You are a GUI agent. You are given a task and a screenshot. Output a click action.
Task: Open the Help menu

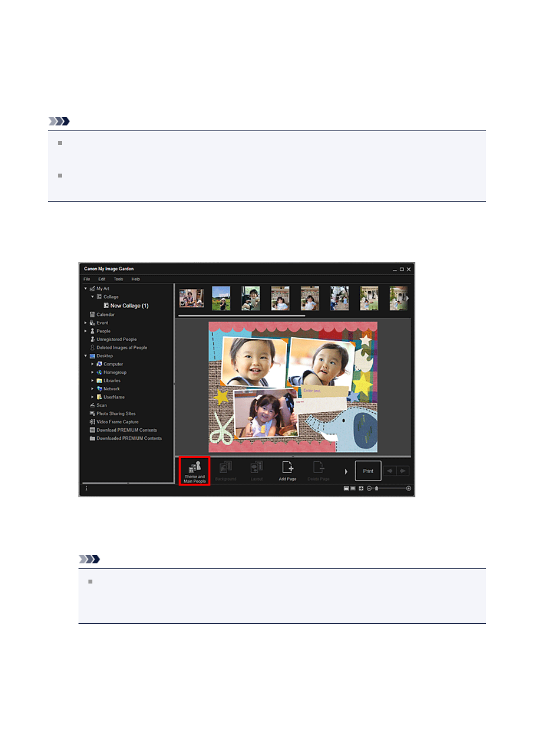tap(135, 279)
